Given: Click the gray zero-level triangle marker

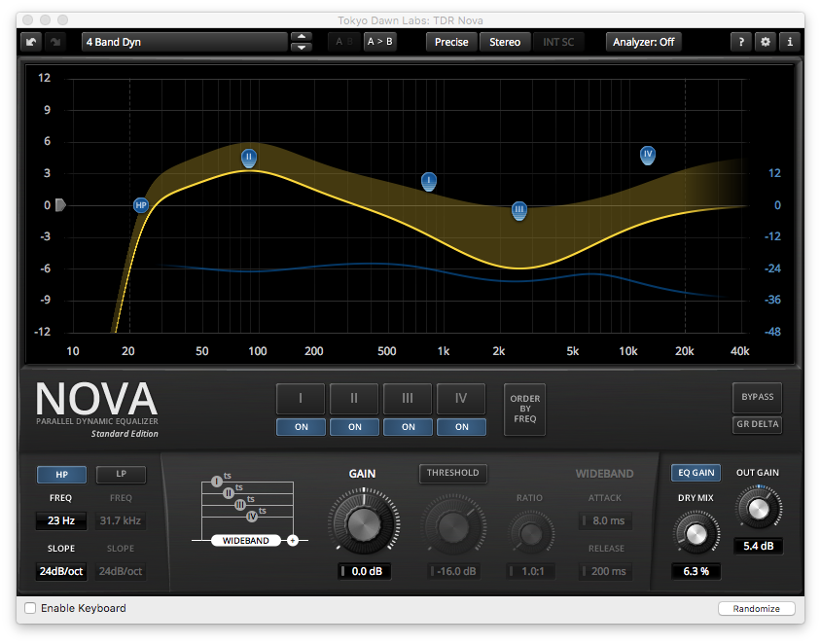Looking at the screenshot, I should (60, 205).
